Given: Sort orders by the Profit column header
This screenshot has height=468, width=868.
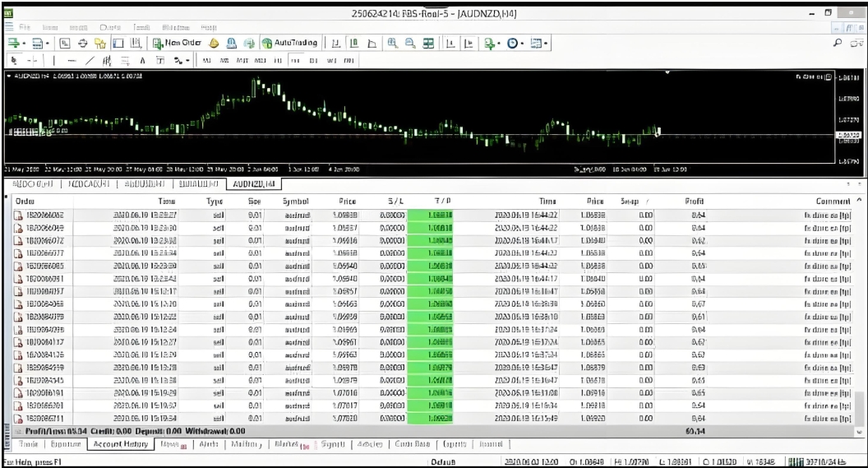Looking at the screenshot, I should coord(693,201).
